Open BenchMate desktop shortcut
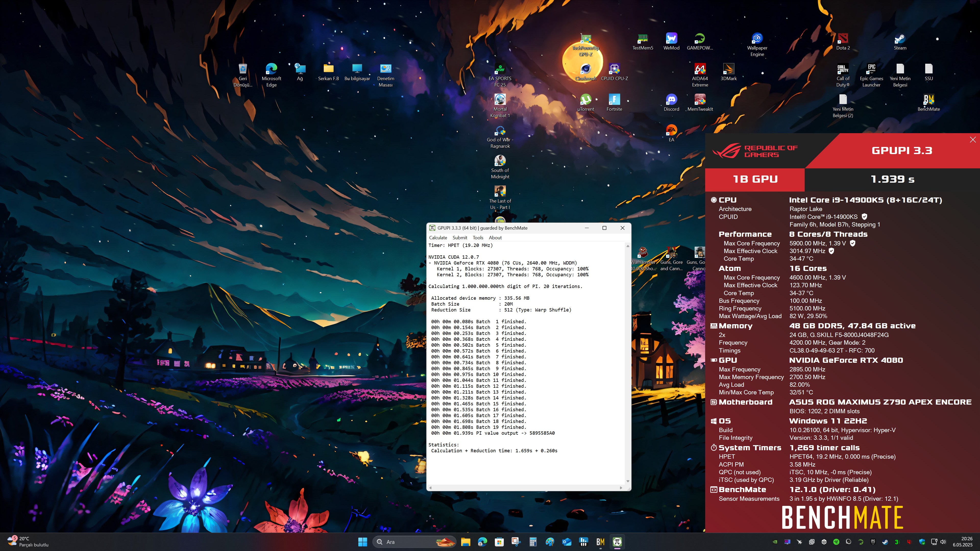Image resolution: width=980 pixels, height=551 pixels. (928, 103)
